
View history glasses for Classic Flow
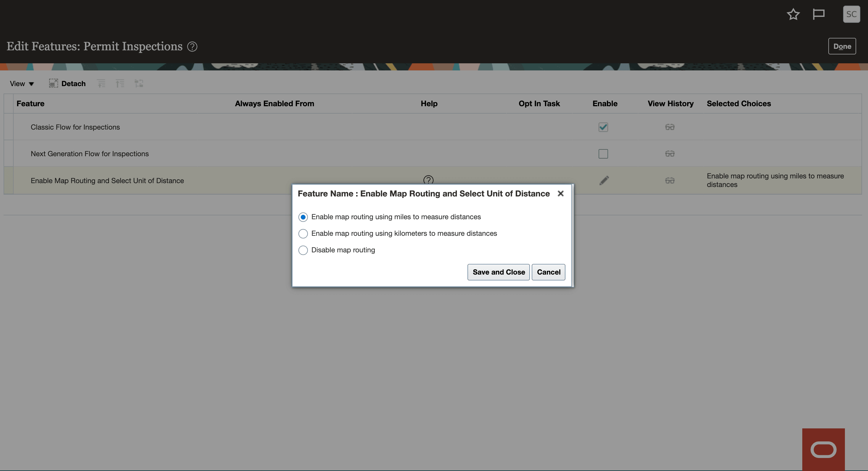tap(670, 127)
